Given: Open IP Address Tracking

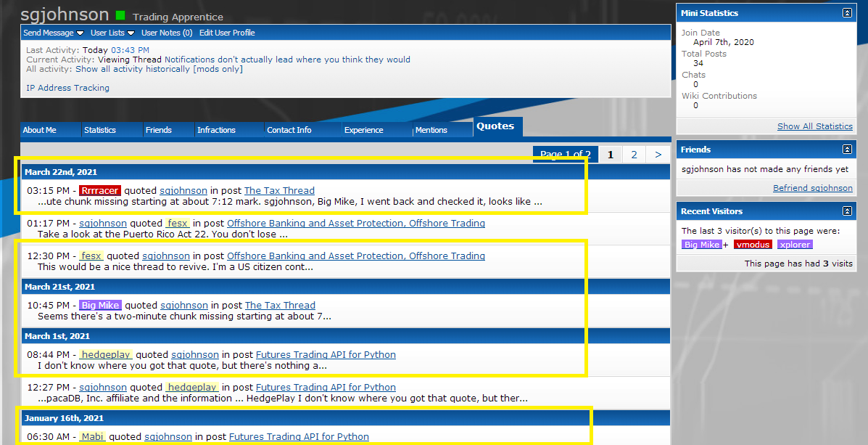Looking at the screenshot, I should pyautogui.click(x=67, y=88).
